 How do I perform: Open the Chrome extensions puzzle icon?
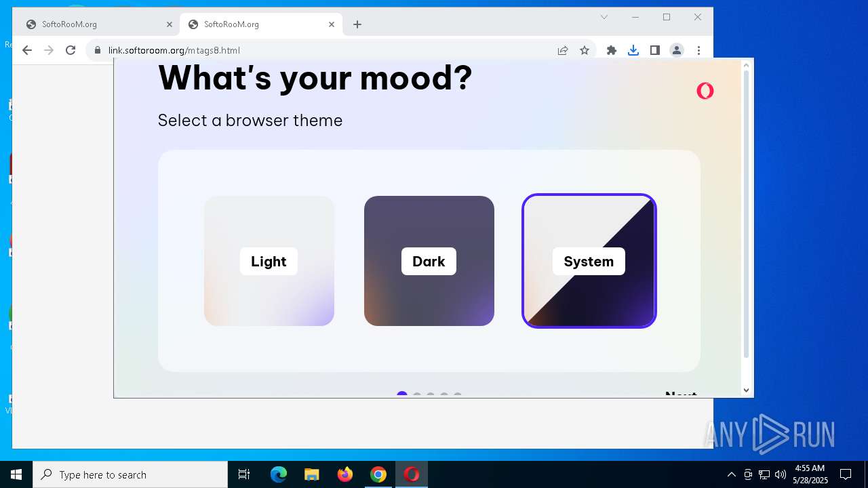pyautogui.click(x=612, y=50)
